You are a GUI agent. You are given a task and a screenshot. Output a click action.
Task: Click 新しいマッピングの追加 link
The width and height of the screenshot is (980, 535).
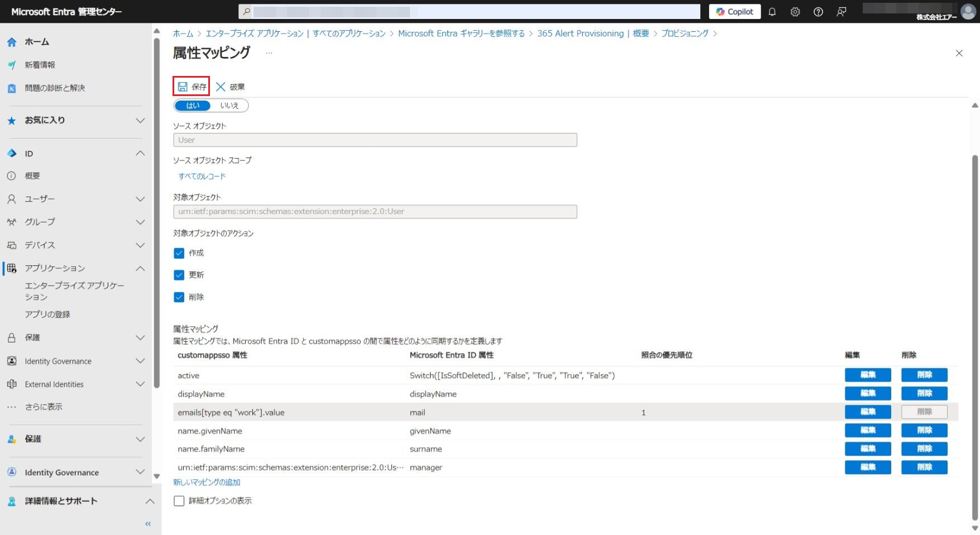[207, 483]
